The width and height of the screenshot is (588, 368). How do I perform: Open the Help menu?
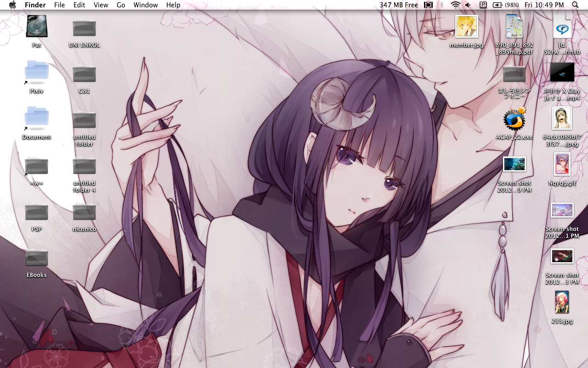173,5
